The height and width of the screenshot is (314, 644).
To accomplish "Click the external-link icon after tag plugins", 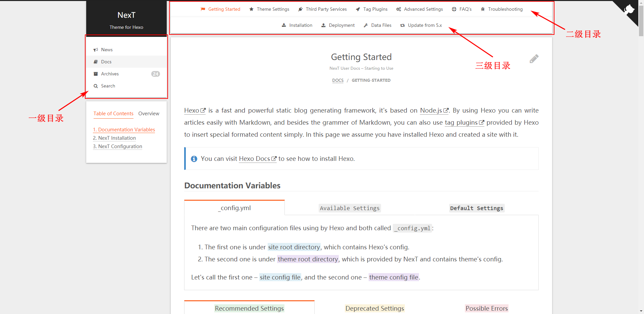I will (481, 122).
